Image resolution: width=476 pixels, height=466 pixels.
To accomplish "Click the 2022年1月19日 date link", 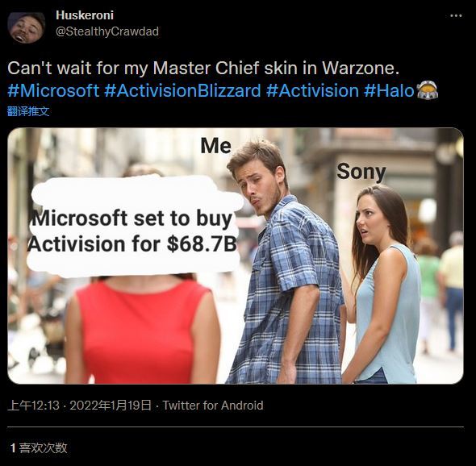I will [111, 406].
